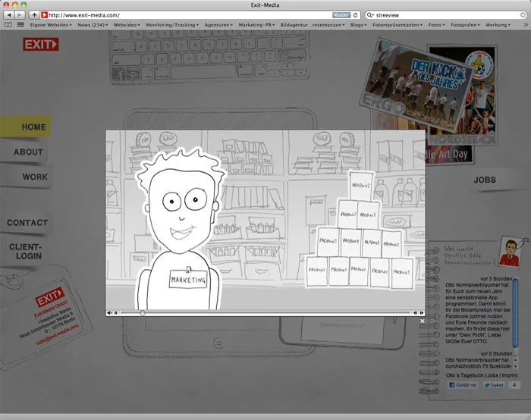This screenshot has height=420, width=531.
Task: Click the browser back arrow button
Action: coord(8,15)
